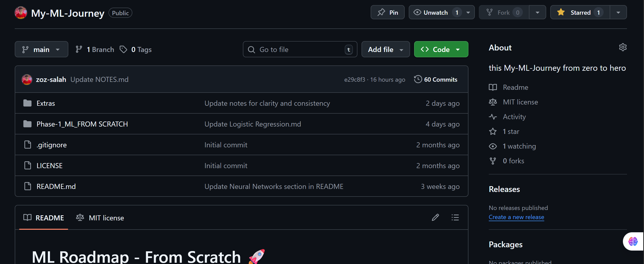
Task: Open the main branch dropdown
Action: pyautogui.click(x=41, y=49)
